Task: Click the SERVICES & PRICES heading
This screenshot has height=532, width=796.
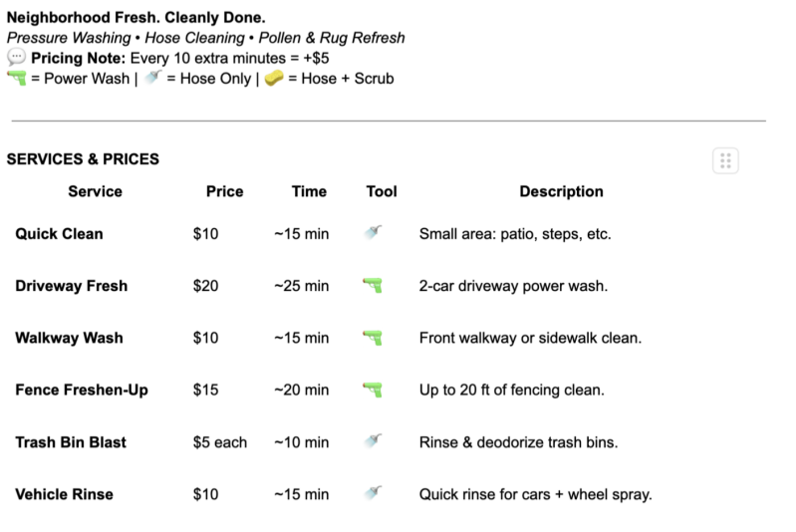Action: click(x=83, y=159)
